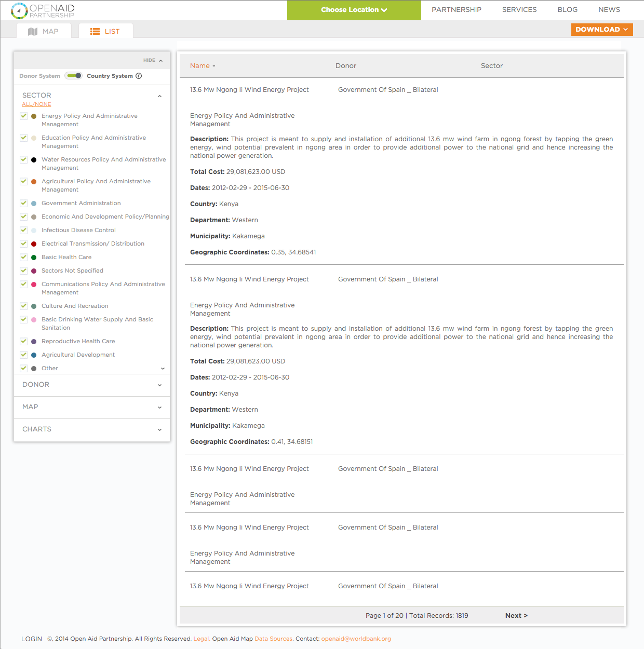Click Donor column header

click(346, 66)
